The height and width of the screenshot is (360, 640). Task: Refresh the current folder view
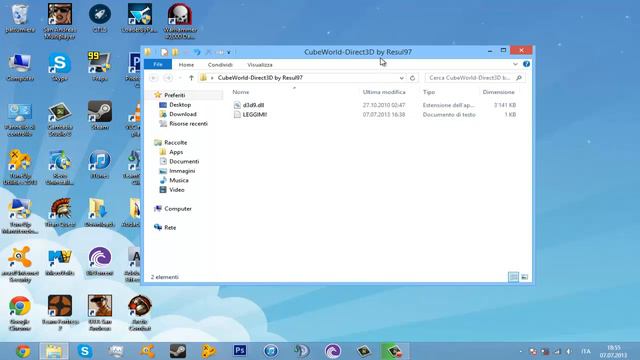point(412,78)
